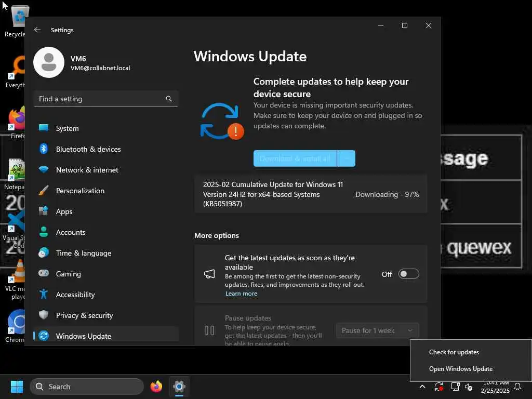
Task: Open System settings
Action: pos(106,128)
